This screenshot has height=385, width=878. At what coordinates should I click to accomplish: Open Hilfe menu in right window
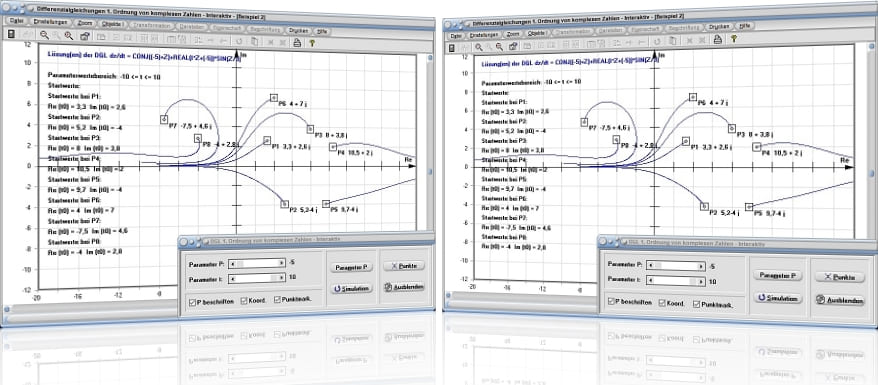coord(745,25)
